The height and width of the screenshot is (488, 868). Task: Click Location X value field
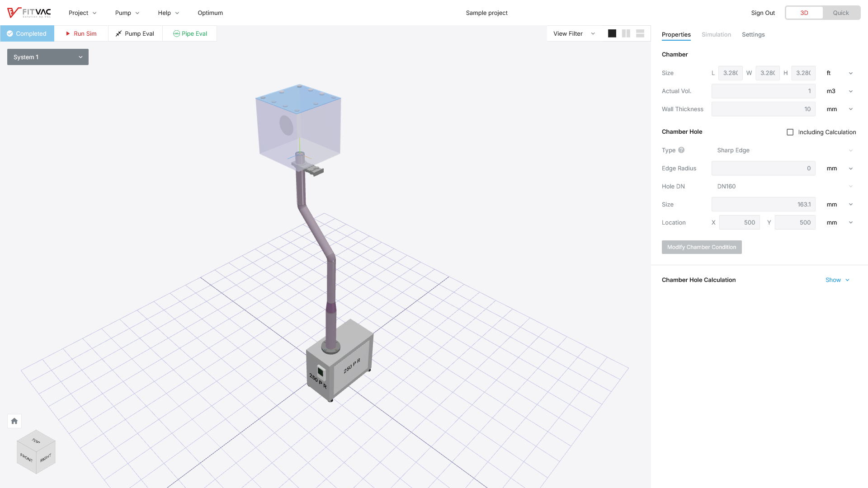[739, 222]
